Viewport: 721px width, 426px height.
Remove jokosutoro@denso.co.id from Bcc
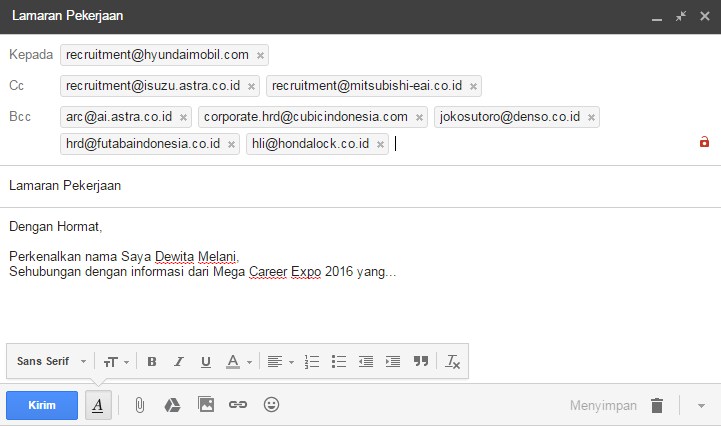click(591, 118)
